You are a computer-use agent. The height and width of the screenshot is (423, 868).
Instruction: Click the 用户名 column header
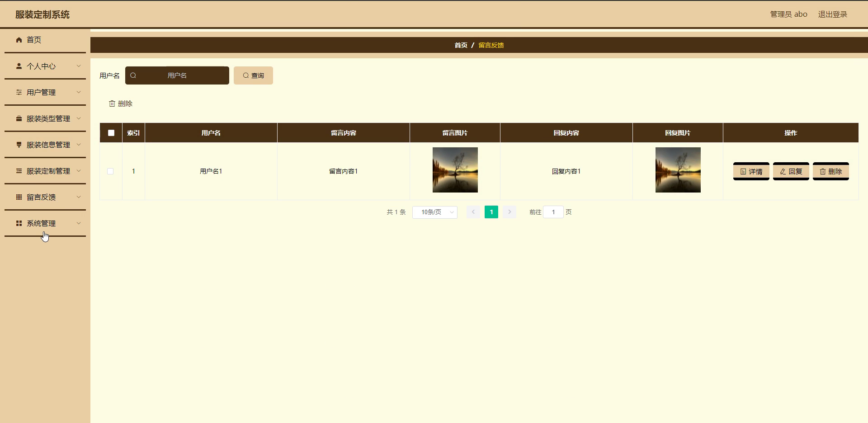(211, 133)
